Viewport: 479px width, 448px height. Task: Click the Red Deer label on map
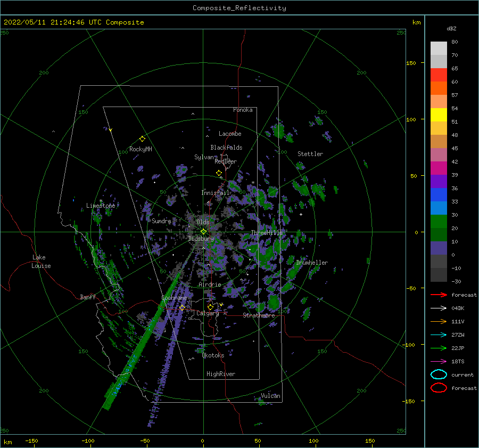click(x=226, y=161)
